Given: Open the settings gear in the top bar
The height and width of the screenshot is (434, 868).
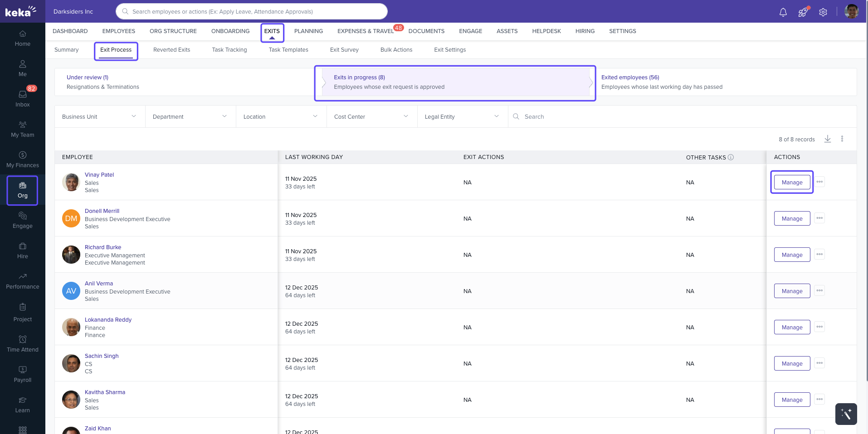Looking at the screenshot, I should point(823,12).
